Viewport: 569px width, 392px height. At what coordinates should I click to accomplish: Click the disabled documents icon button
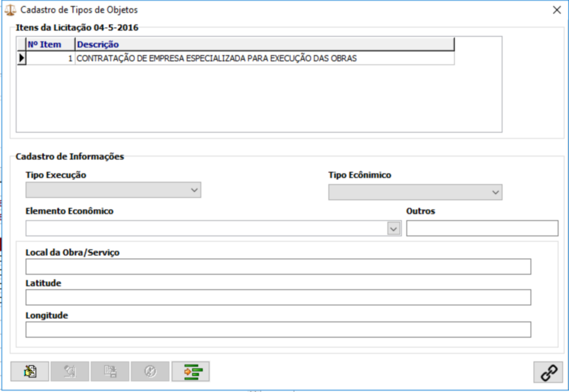point(110,371)
